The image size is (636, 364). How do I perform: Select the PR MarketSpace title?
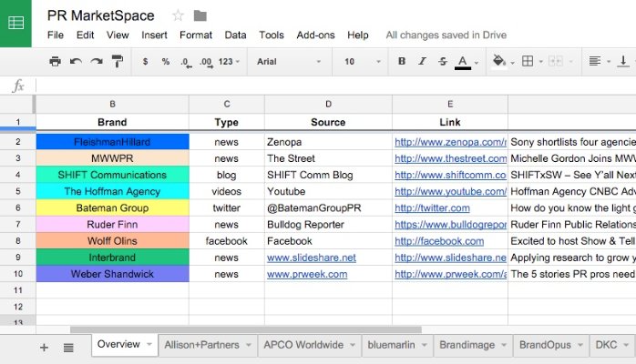[x=100, y=15]
